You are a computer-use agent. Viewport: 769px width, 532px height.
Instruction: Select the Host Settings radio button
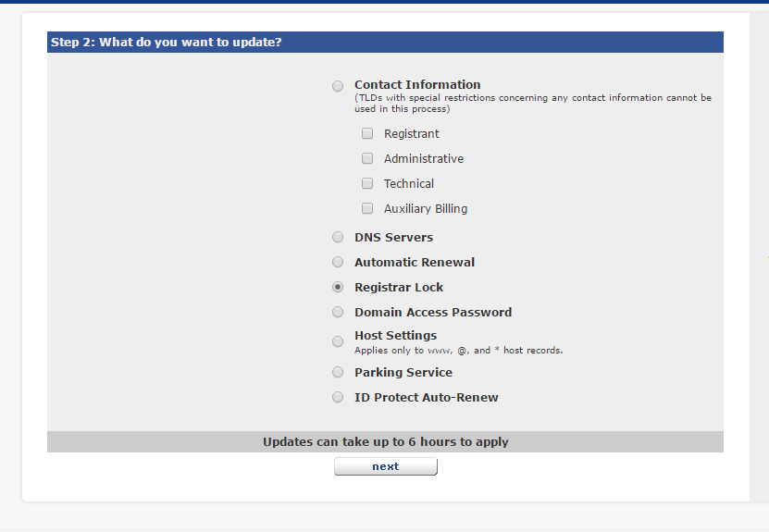coord(338,341)
